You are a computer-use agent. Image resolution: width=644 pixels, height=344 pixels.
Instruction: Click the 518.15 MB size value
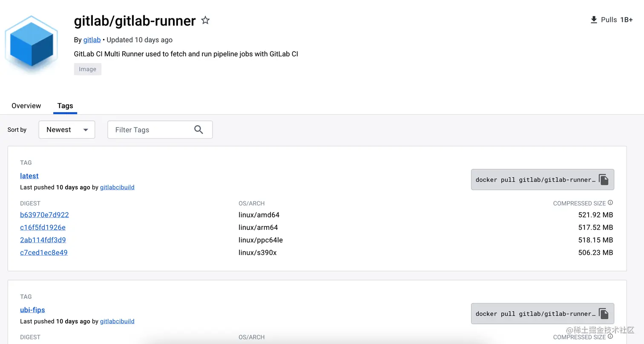(595, 240)
